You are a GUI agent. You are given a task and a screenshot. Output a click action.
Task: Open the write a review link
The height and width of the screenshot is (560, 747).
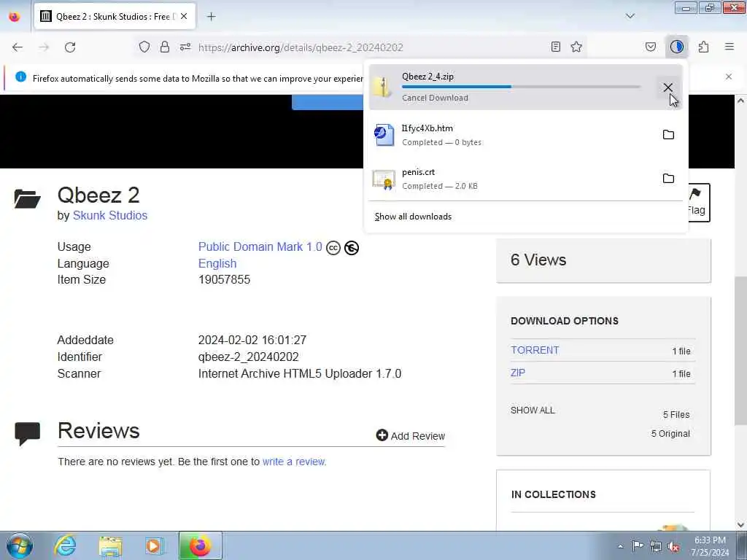coord(294,462)
